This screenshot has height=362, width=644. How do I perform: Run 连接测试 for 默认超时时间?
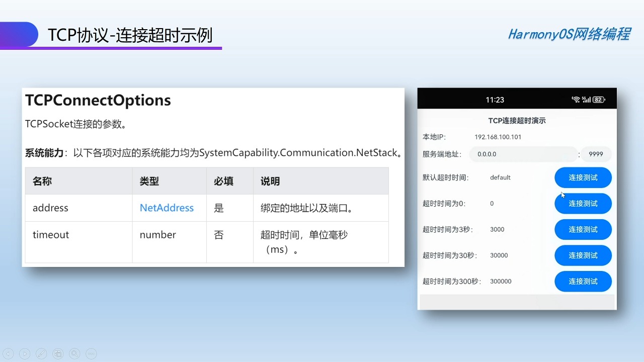[583, 177]
